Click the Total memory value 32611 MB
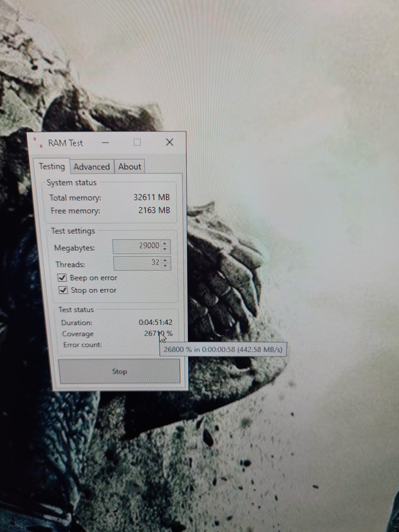The image size is (399, 532). click(x=152, y=198)
